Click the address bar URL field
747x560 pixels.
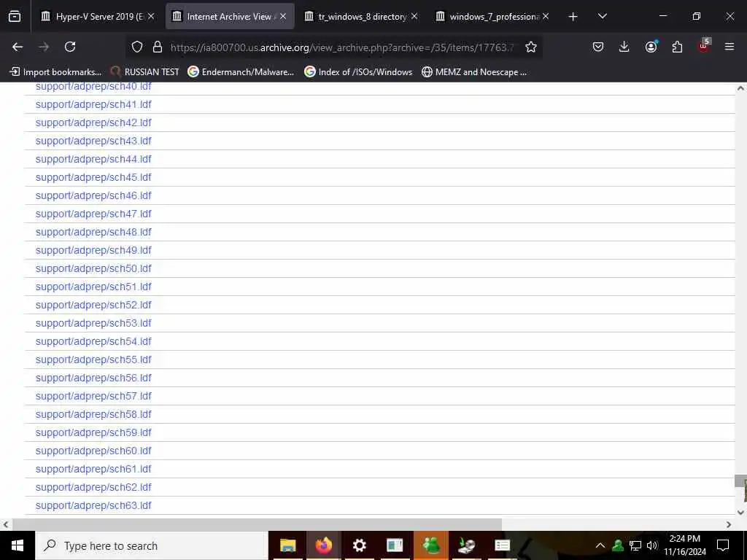coord(342,47)
